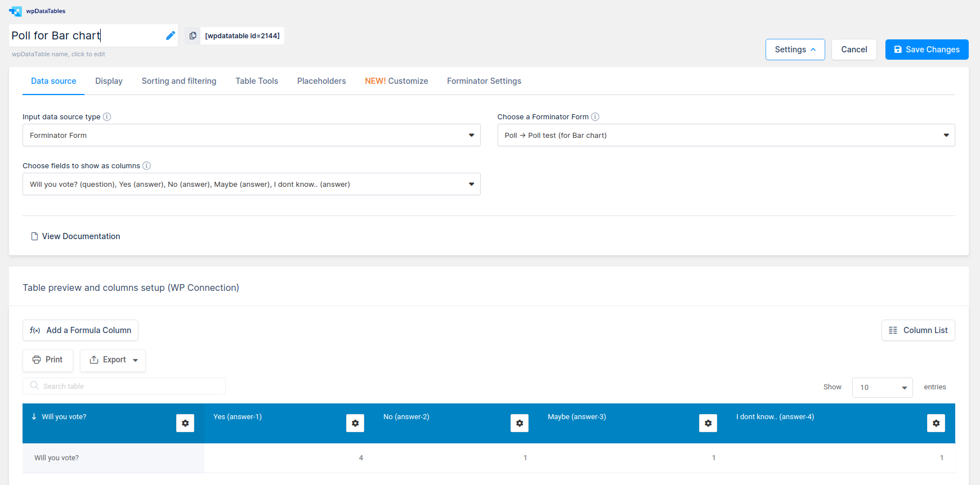
Task: Click the value 4 in Yes column
Action: coord(361,458)
